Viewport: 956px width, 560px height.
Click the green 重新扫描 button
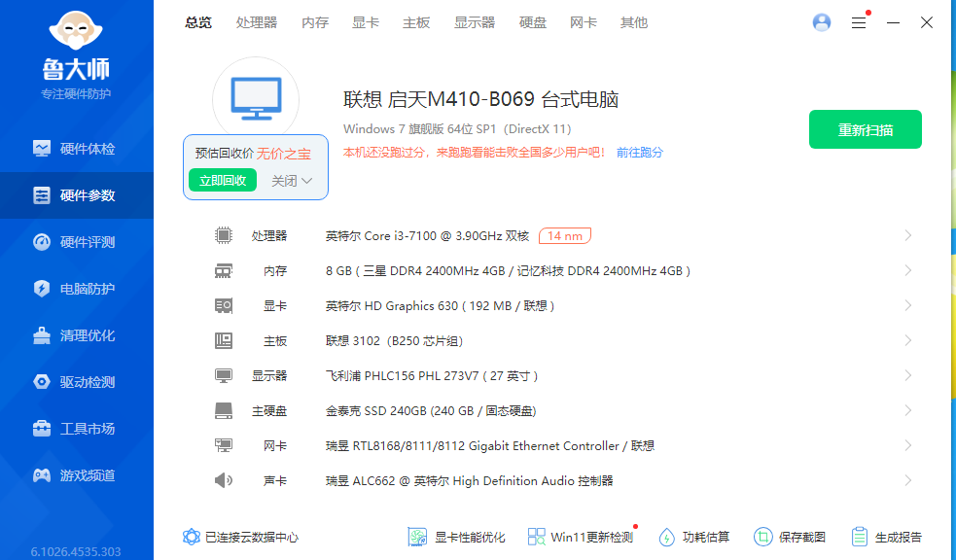tap(865, 129)
